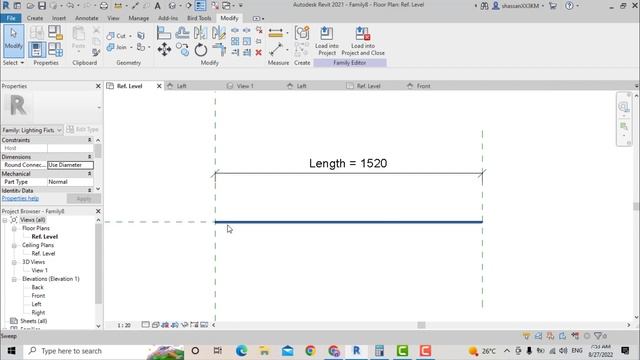640x360 pixels.
Task: Toggle Drag Elements on Selection in status bar
Action: point(575,336)
